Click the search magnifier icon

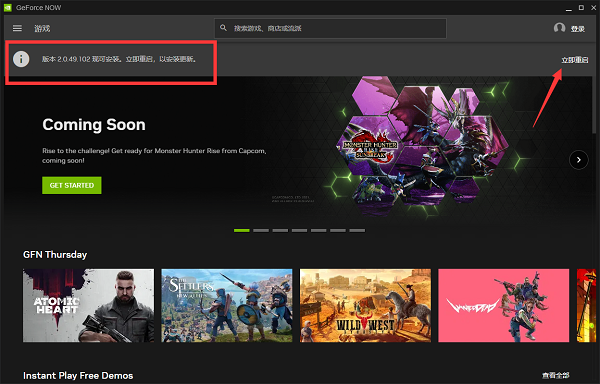click(223, 28)
